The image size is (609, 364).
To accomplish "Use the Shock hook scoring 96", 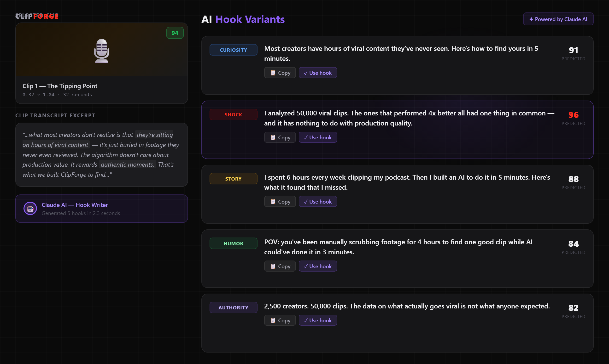I will tap(317, 137).
